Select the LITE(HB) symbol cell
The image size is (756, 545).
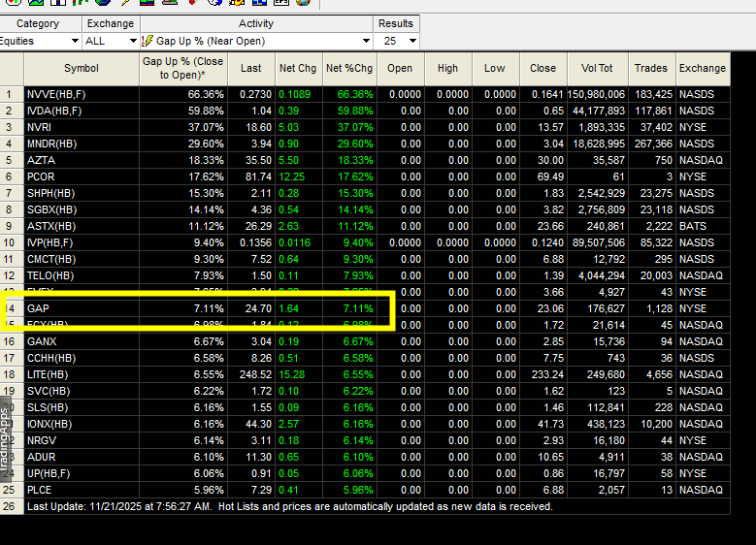coord(82,374)
